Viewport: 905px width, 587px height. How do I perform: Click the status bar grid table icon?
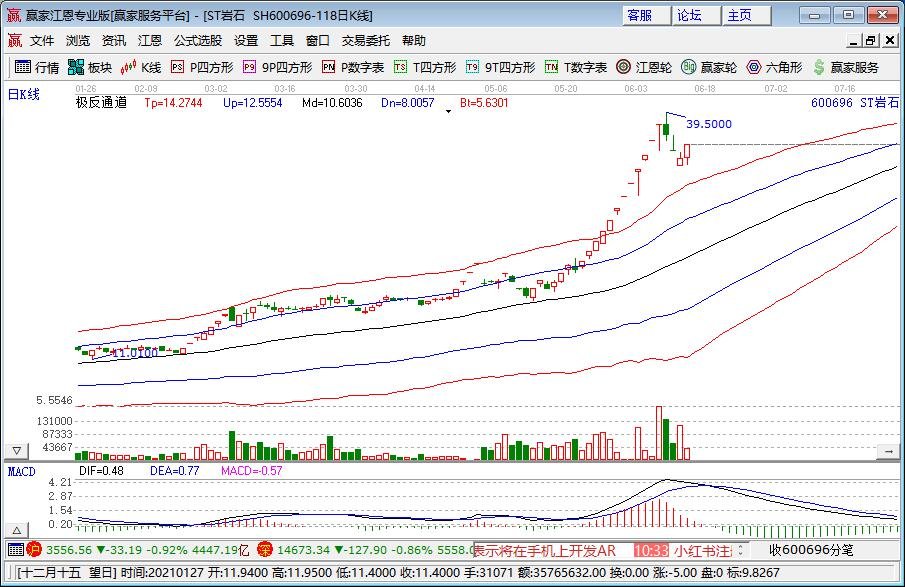coord(16,549)
